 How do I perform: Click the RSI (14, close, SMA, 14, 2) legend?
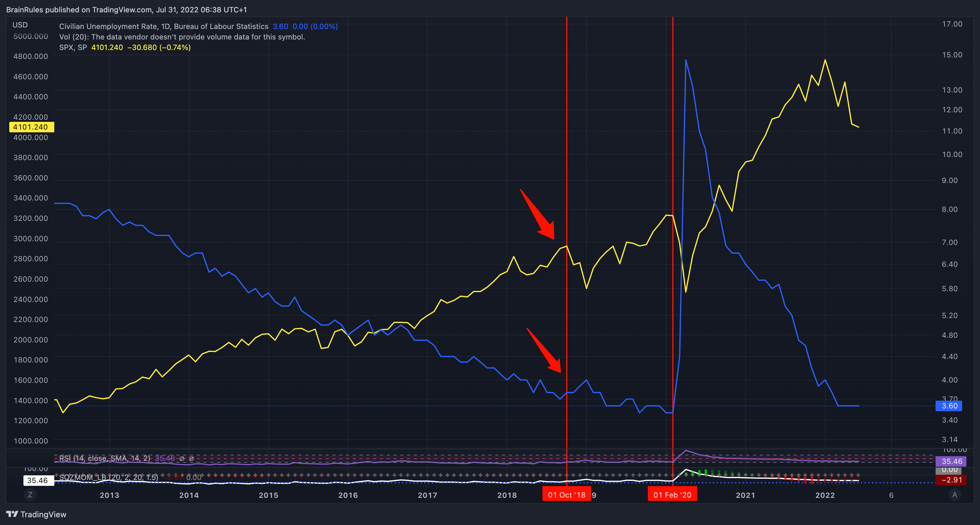[x=105, y=458]
